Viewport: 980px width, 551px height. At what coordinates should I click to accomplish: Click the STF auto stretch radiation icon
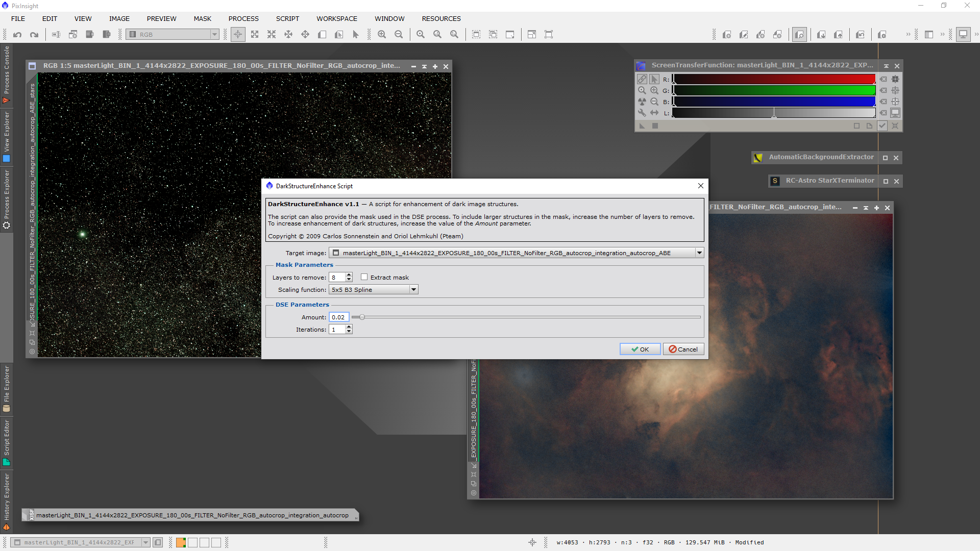click(x=642, y=102)
